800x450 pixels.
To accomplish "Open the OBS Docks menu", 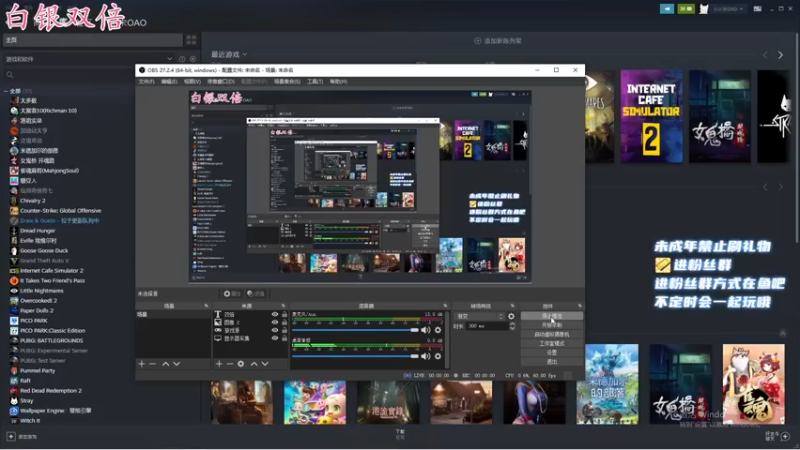I will [x=221, y=82].
